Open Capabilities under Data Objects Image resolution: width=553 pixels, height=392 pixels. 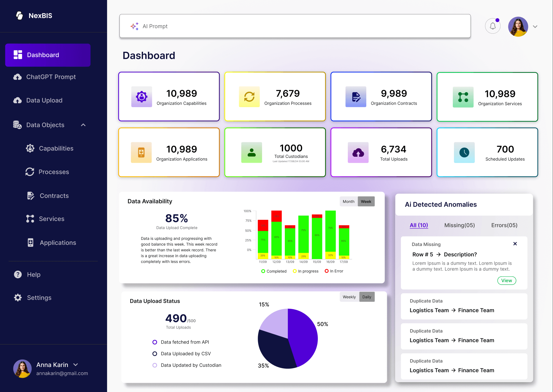[50, 148]
